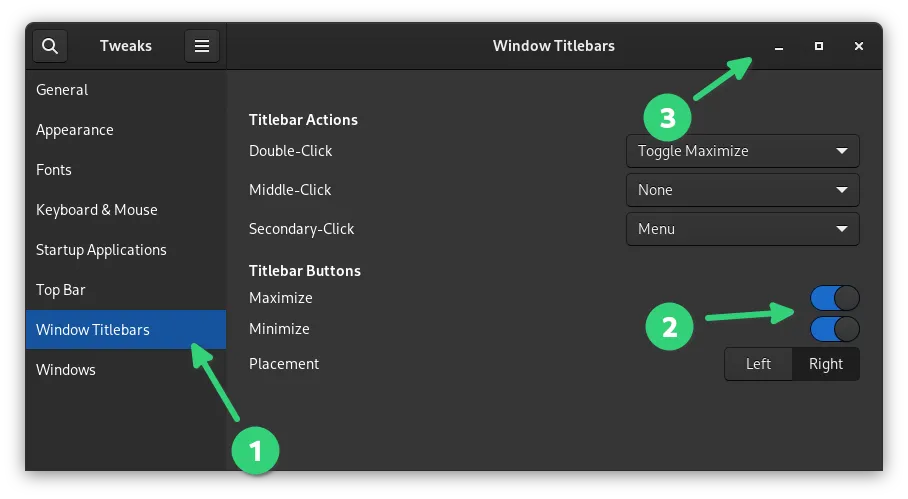Image resolution: width=908 pixels, height=499 pixels.
Task: Select Startup Applications in sidebar
Action: [x=101, y=250]
